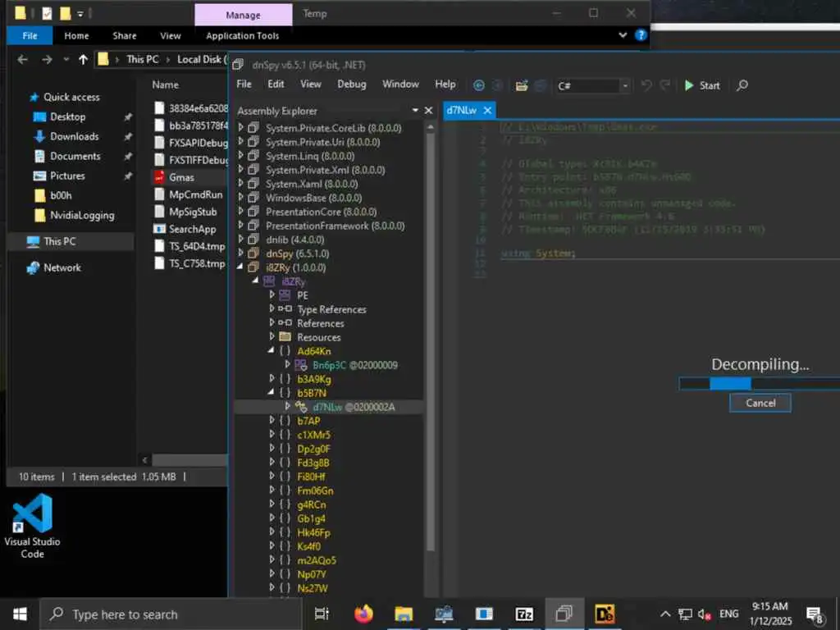Click the Name column header

pyautogui.click(x=166, y=84)
